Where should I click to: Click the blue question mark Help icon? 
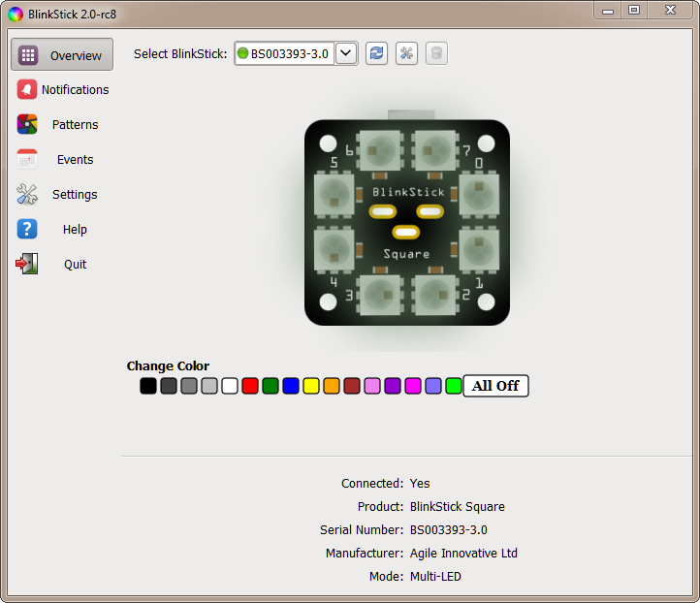[x=27, y=229]
